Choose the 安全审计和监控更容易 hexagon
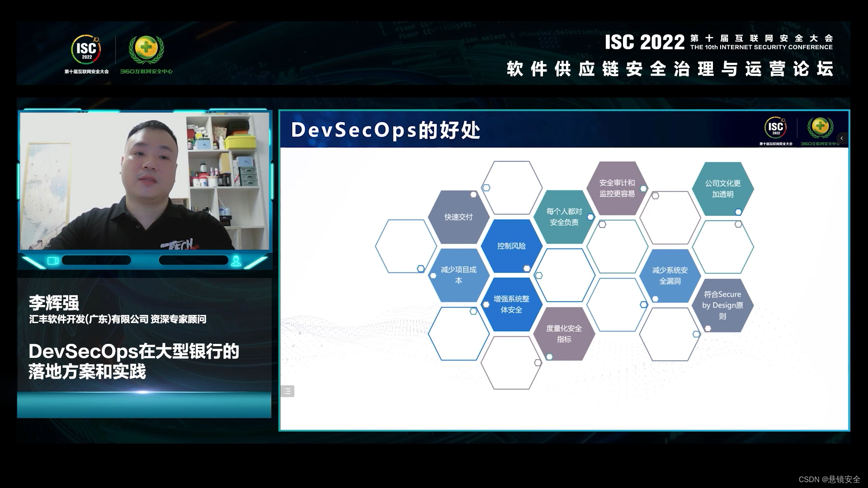 (x=617, y=188)
